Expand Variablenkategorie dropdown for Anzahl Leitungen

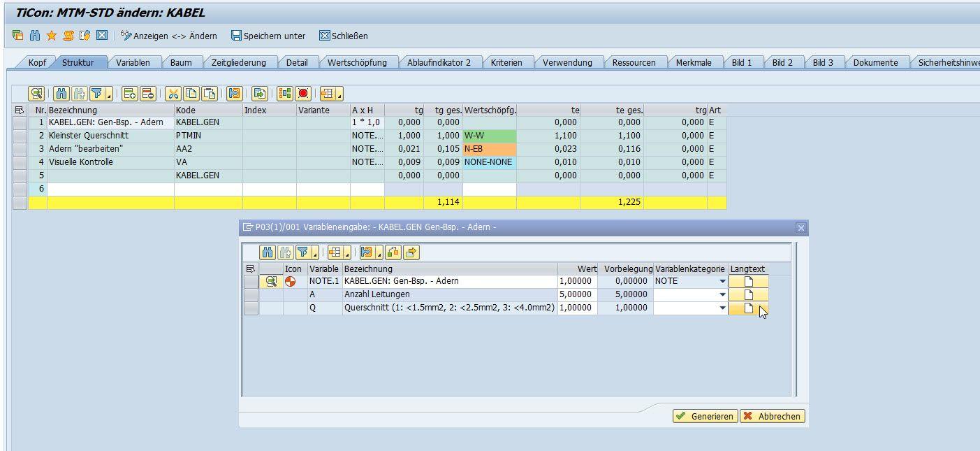click(x=722, y=294)
